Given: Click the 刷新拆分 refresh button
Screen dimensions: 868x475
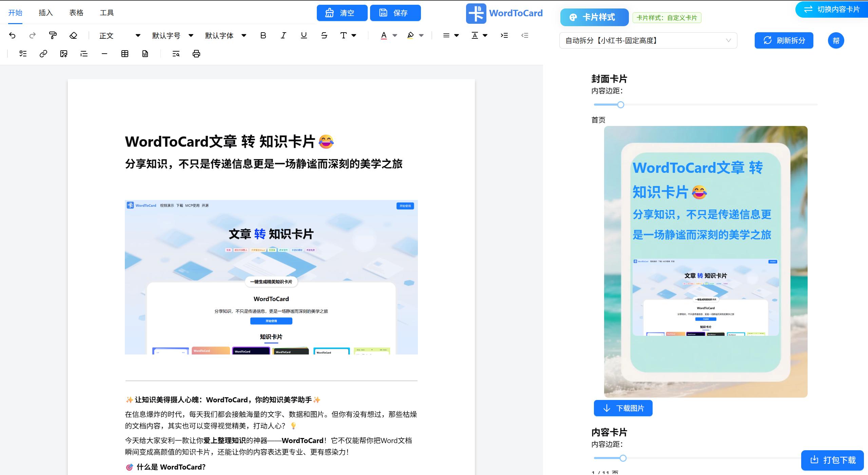Looking at the screenshot, I should (x=784, y=40).
